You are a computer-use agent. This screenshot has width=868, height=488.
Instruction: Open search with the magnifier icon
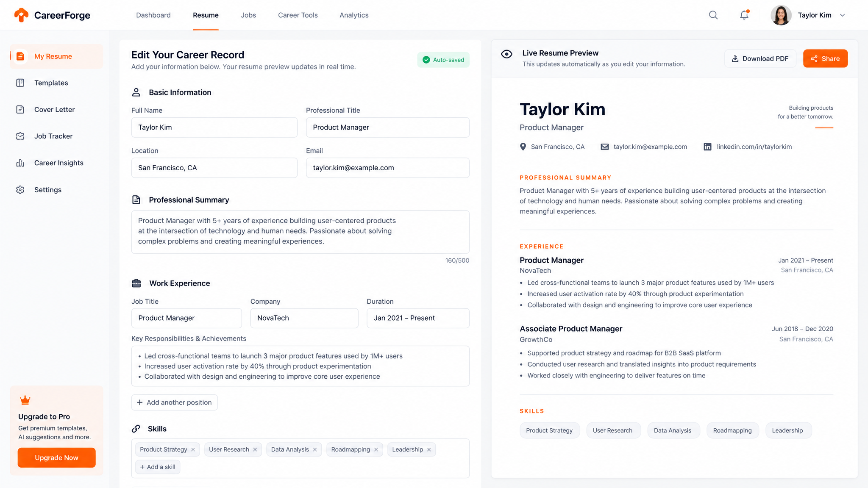713,15
